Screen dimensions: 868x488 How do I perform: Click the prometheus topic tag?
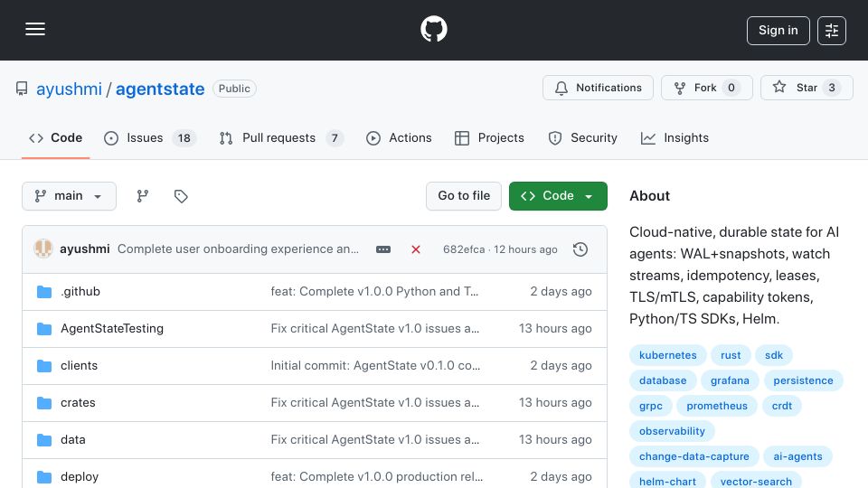click(717, 406)
